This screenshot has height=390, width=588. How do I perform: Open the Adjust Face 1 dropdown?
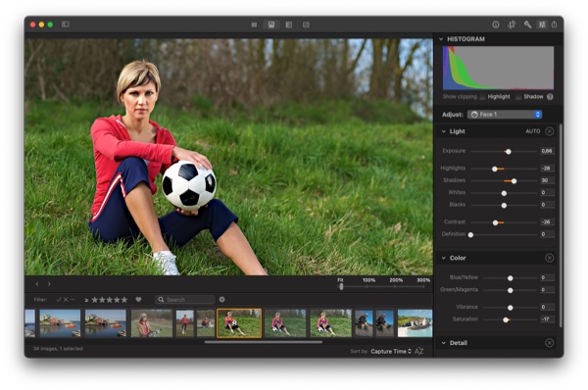click(x=505, y=115)
